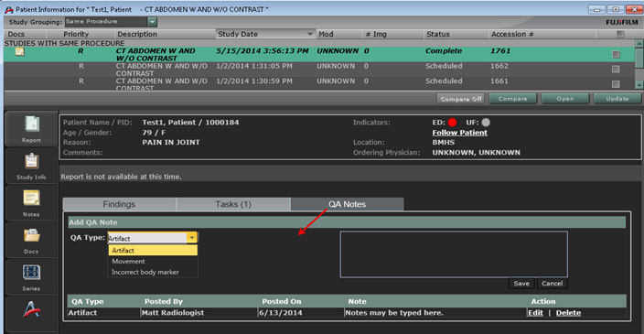Click the Compare Off button
The height and width of the screenshot is (334, 644).
click(461, 99)
